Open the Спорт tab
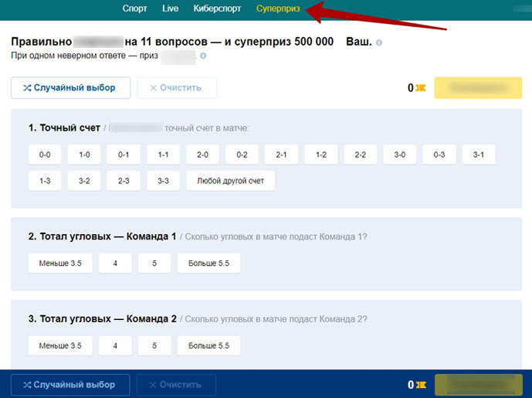Viewport: 532px width, 398px height. click(134, 9)
